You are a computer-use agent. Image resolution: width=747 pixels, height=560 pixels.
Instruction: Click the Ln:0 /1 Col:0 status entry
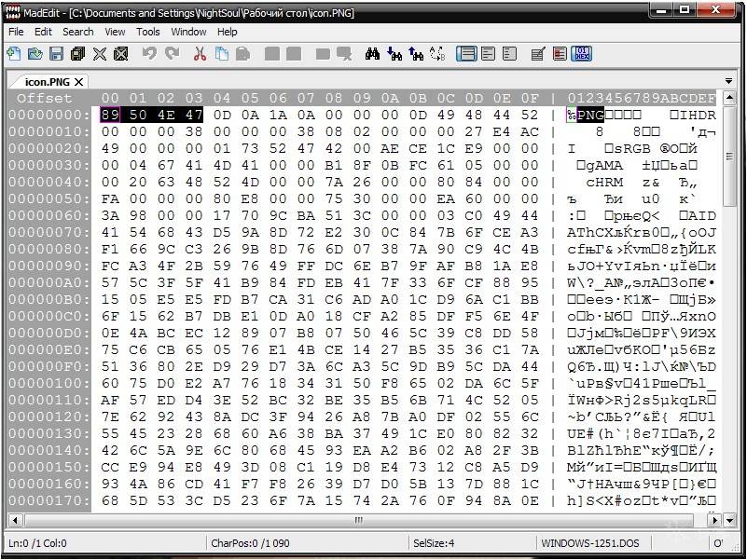click(37, 543)
